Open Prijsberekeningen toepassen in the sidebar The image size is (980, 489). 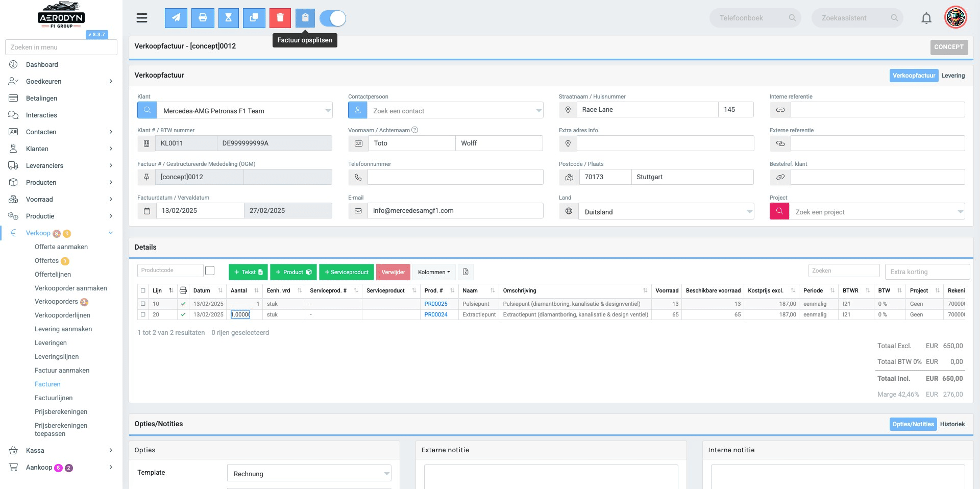click(61, 429)
